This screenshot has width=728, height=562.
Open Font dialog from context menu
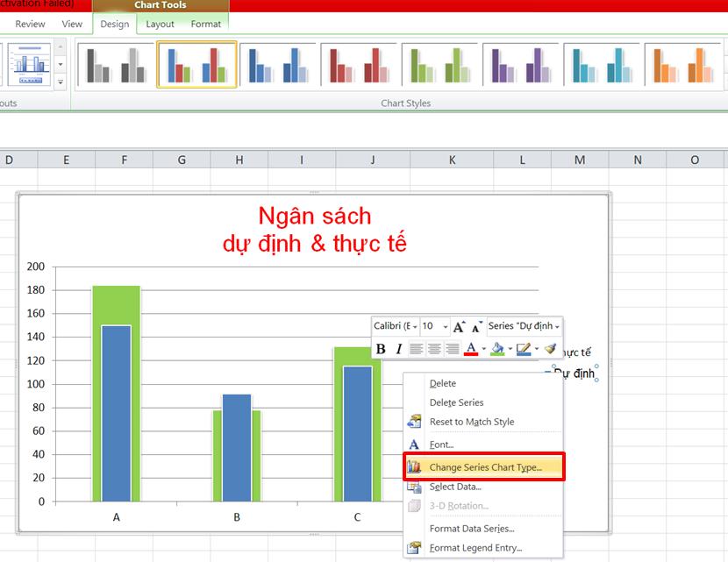[483, 445]
